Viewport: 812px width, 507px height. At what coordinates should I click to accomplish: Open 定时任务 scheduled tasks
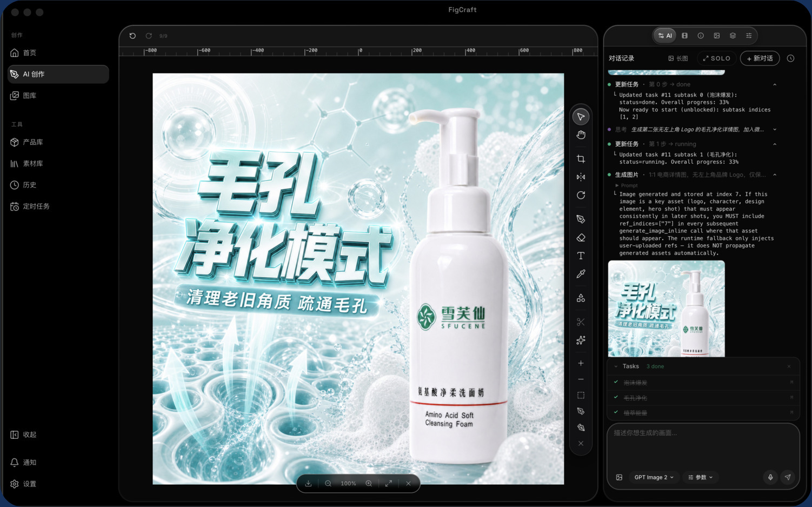(58, 206)
